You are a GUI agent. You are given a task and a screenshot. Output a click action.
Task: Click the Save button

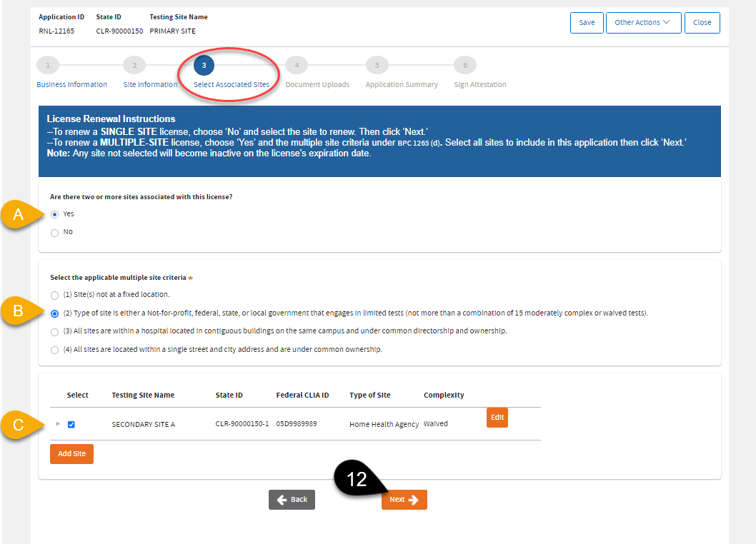pyautogui.click(x=587, y=23)
